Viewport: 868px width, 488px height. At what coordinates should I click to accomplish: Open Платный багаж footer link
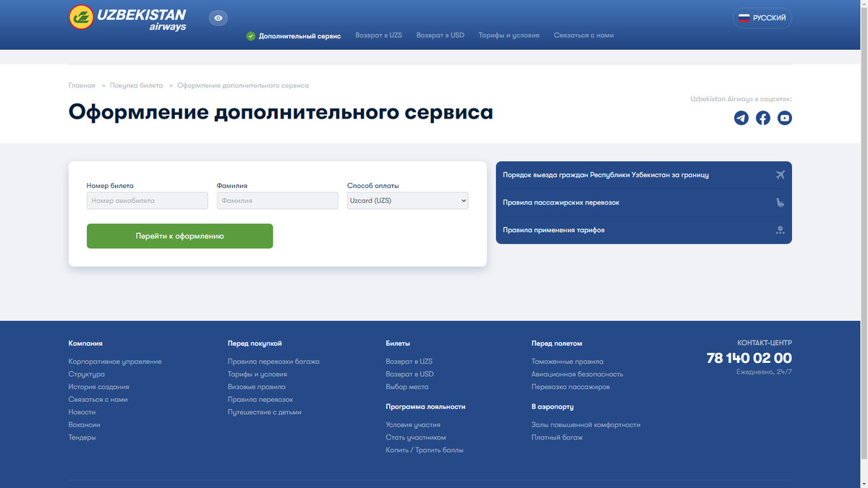[557, 437]
